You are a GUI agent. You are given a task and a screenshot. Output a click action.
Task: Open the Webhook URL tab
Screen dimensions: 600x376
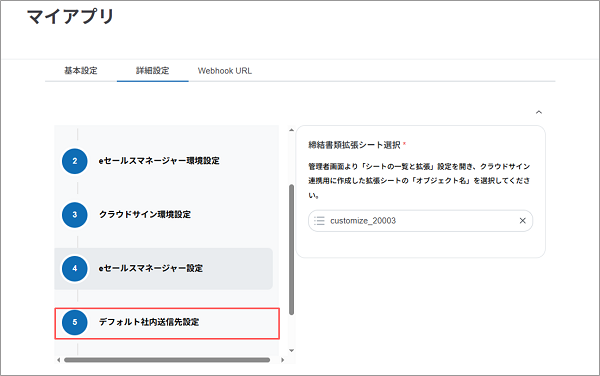coord(225,71)
